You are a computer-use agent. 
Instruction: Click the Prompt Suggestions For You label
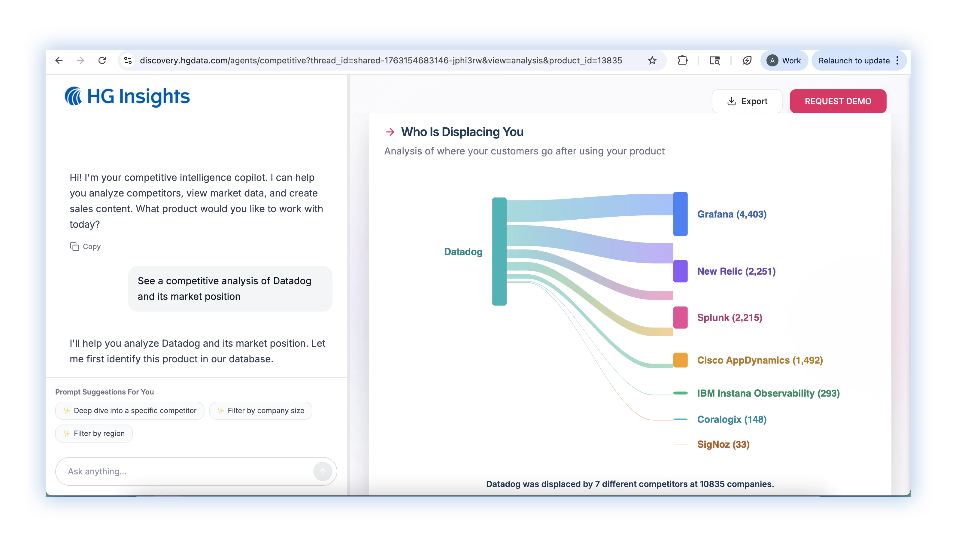[x=105, y=392]
